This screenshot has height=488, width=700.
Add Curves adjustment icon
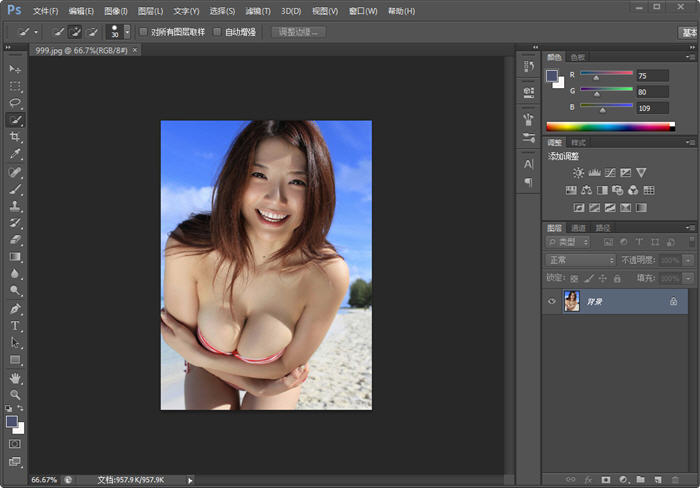coord(610,173)
